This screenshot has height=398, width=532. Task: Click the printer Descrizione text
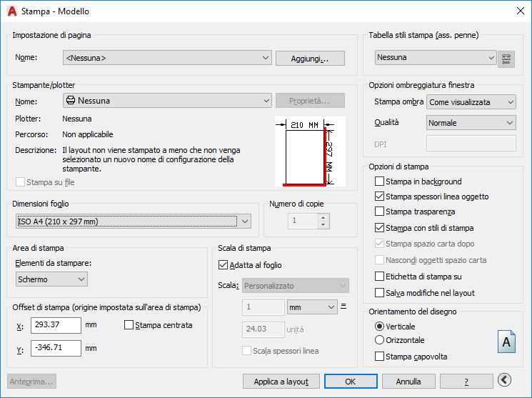pos(151,159)
